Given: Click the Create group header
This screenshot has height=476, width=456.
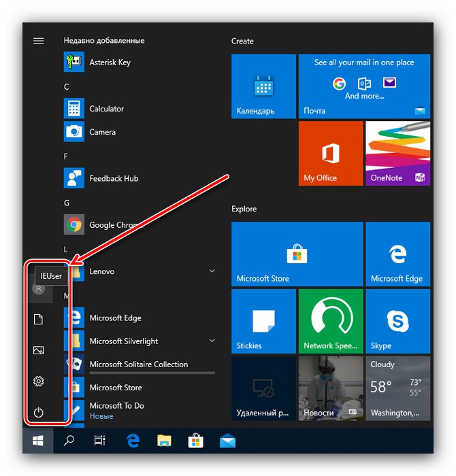Looking at the screenshot, I should 242,41.
